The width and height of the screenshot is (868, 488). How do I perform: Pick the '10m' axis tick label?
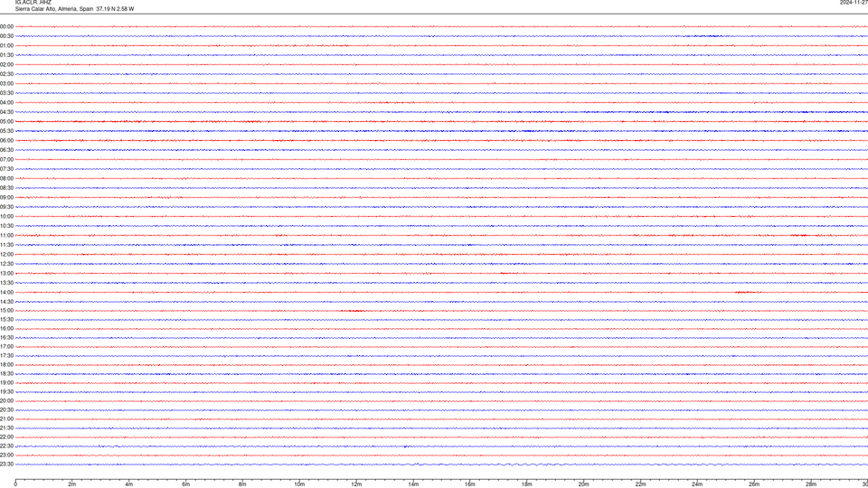point(299,484)
